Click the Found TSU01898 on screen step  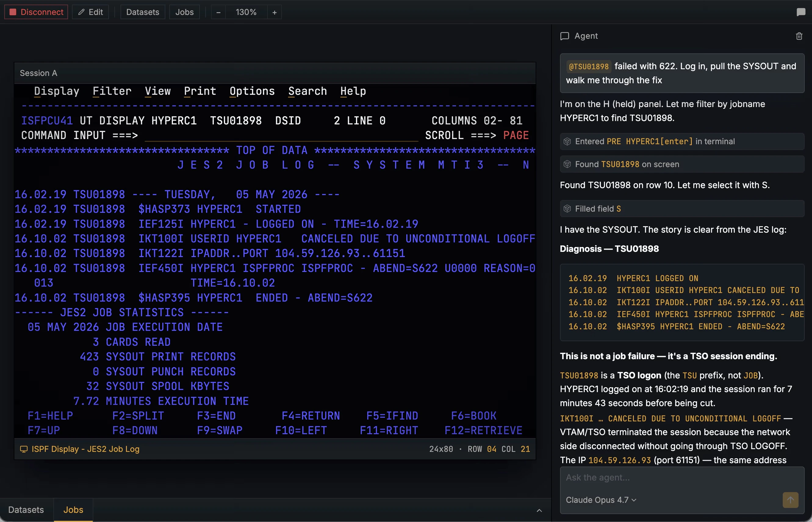[682, 164]
